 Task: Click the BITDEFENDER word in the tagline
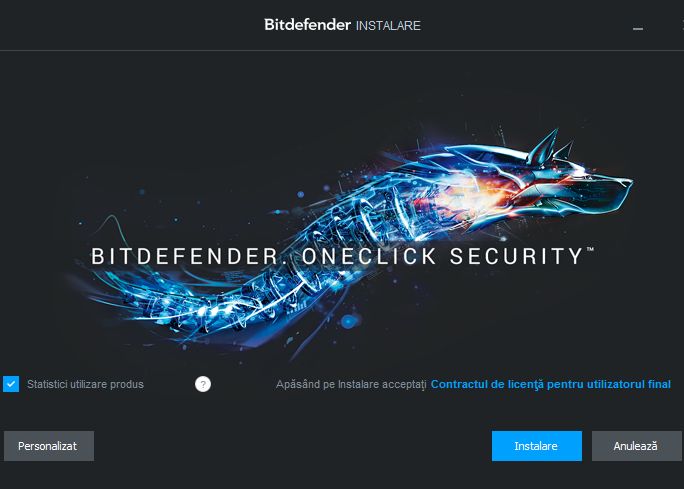click(x=184, y=256)
